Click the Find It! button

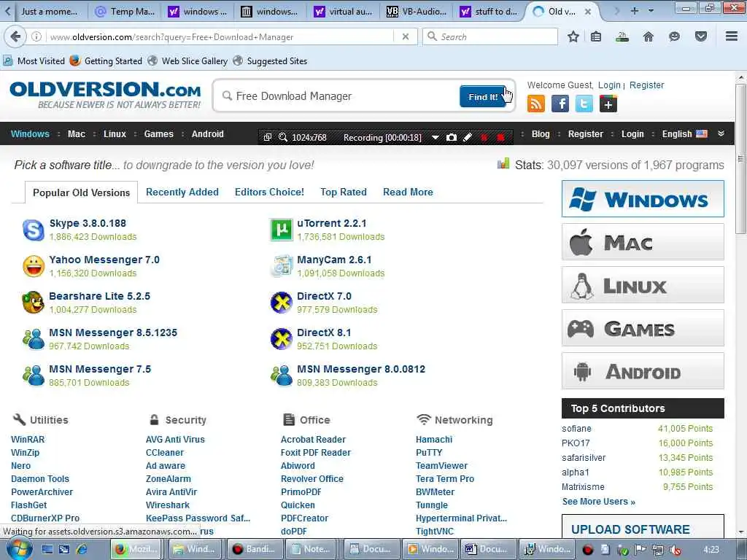[483, 97]
